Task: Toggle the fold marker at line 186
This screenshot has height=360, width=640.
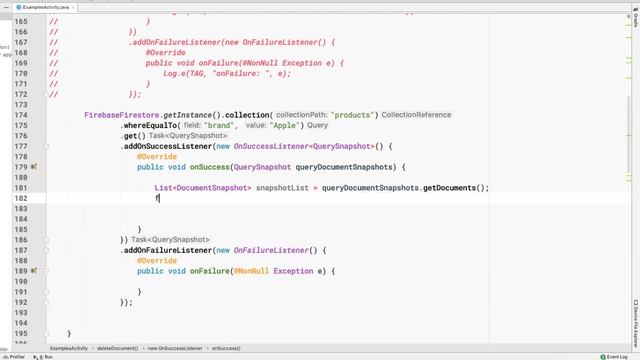Action: click(x=46, y=240)
